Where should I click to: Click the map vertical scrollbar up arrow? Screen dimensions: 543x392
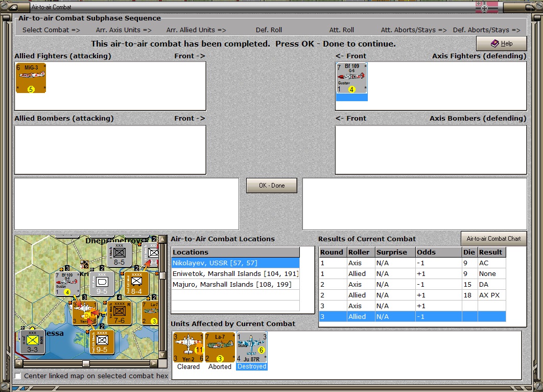pyautogui.click(x=162, y=239)
